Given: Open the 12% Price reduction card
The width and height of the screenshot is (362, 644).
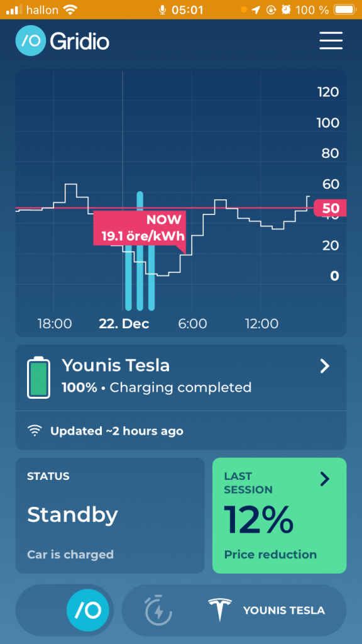Looking at the screenshot, I should point(279,516).
